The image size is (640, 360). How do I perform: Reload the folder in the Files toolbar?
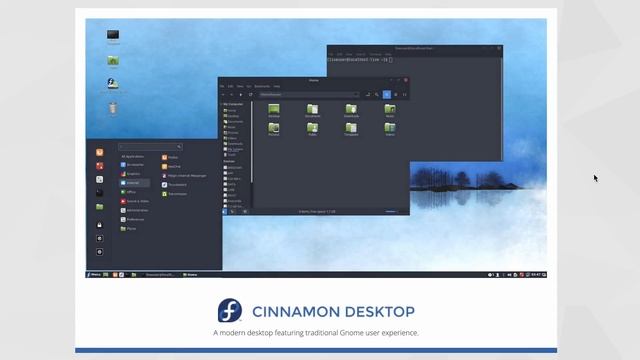pos(251,95)
